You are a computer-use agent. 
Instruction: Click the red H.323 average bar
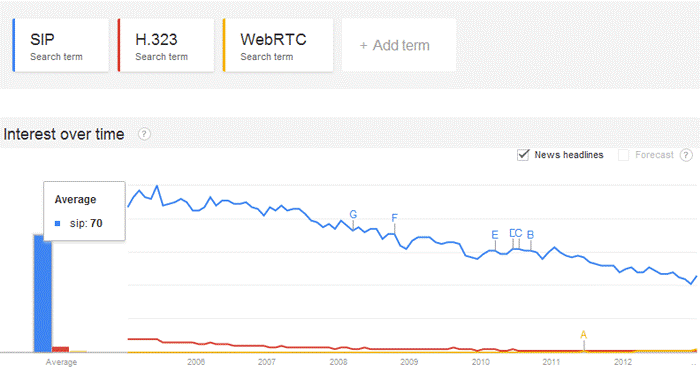click(x=60, y=350)
